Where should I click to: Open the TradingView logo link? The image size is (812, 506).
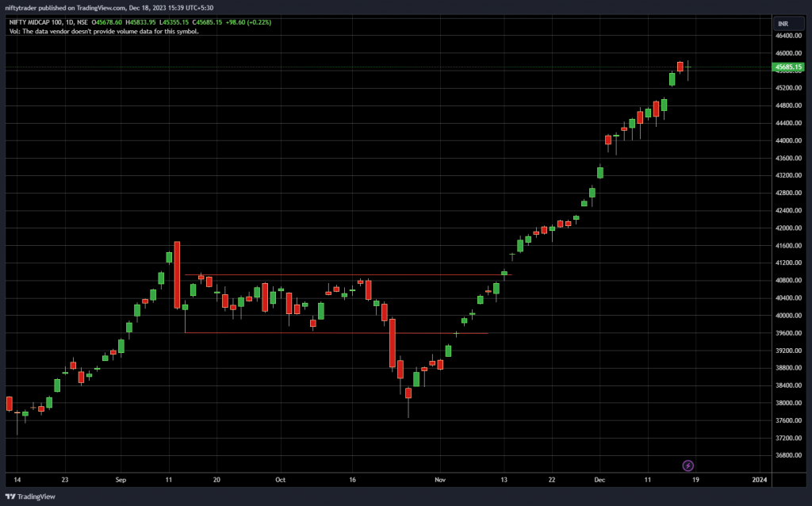pos(30,496)
